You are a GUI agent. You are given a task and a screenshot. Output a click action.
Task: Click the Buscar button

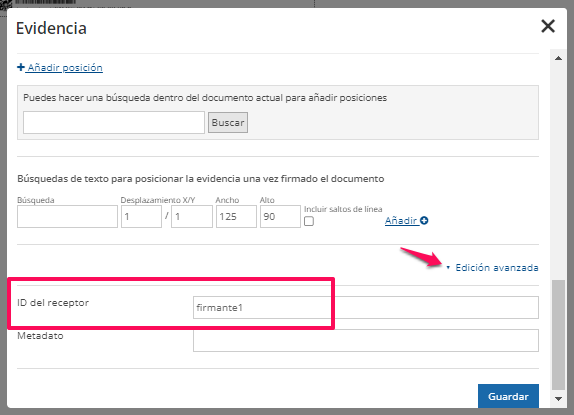[228, 123]
